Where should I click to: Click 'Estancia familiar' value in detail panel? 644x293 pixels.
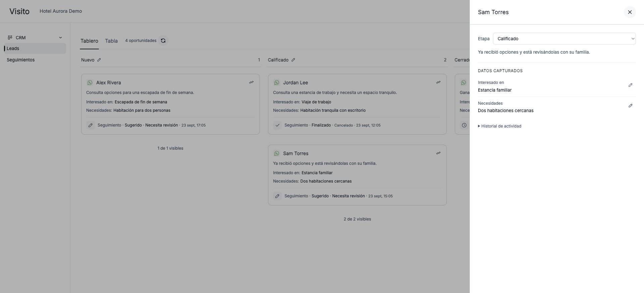(x=495, y=90)
